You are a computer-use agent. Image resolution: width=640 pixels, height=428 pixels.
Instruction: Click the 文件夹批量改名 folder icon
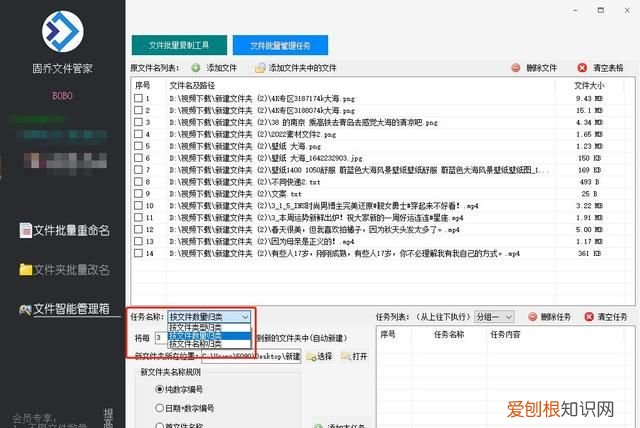[x=26, y=270]
